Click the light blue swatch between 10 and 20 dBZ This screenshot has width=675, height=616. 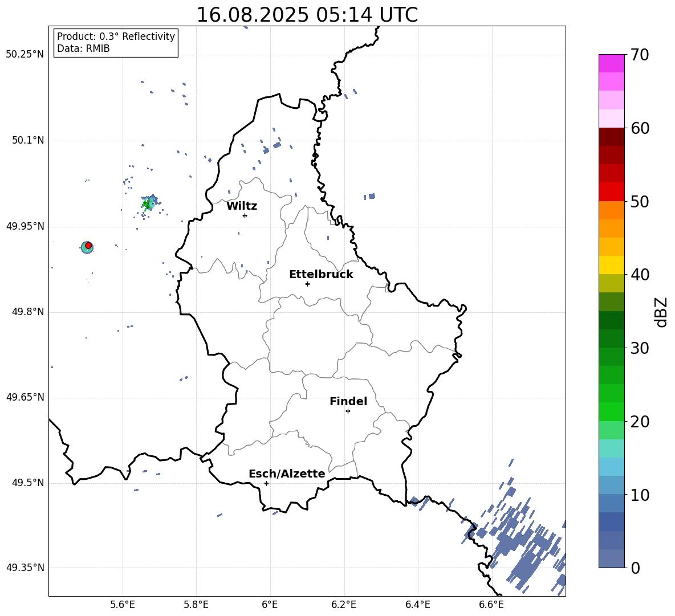[x=611, y=467]
